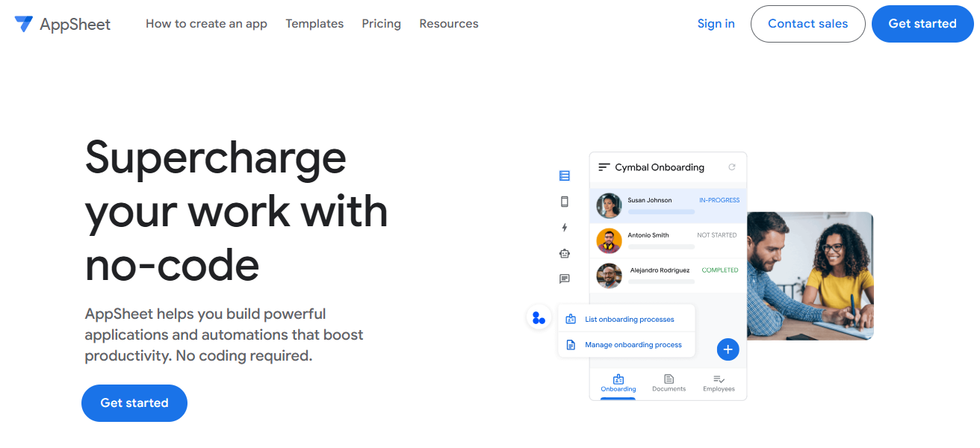Select the table data icon in sidebar
This screenshot has height=448, width=980.
(565, 176)
